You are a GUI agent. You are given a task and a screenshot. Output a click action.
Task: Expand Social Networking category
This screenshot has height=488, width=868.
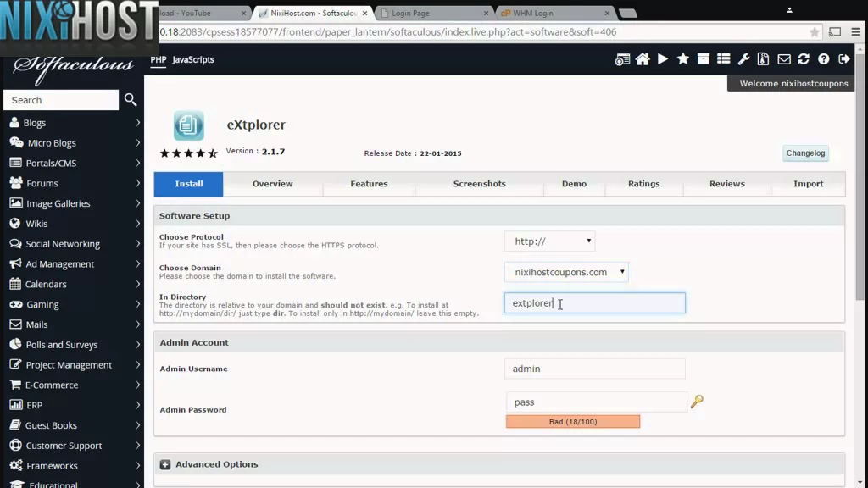75,244
